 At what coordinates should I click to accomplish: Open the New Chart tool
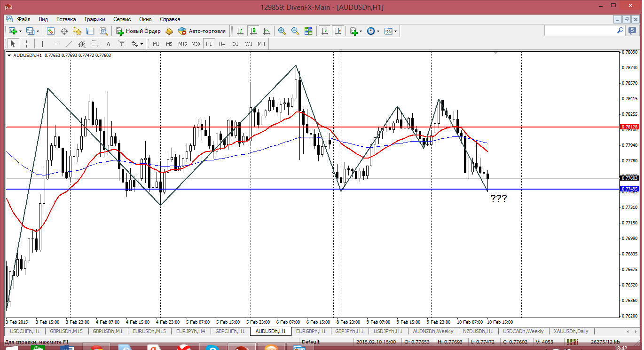point(13,31)
